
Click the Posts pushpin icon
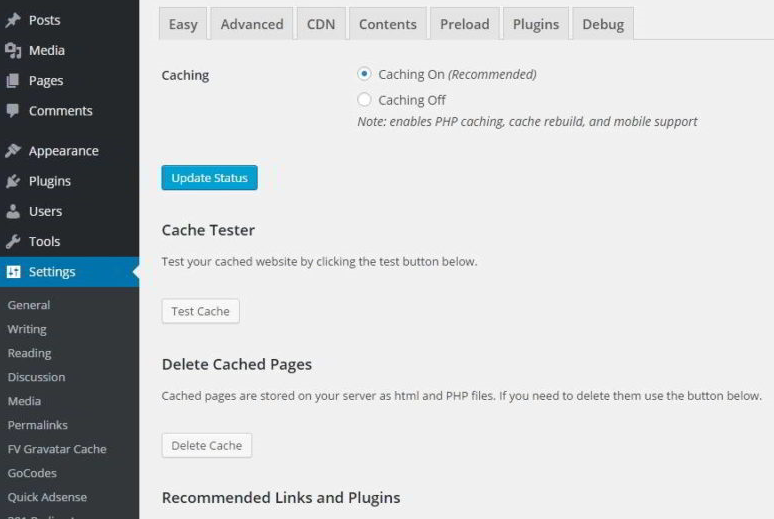pos(13,20)
